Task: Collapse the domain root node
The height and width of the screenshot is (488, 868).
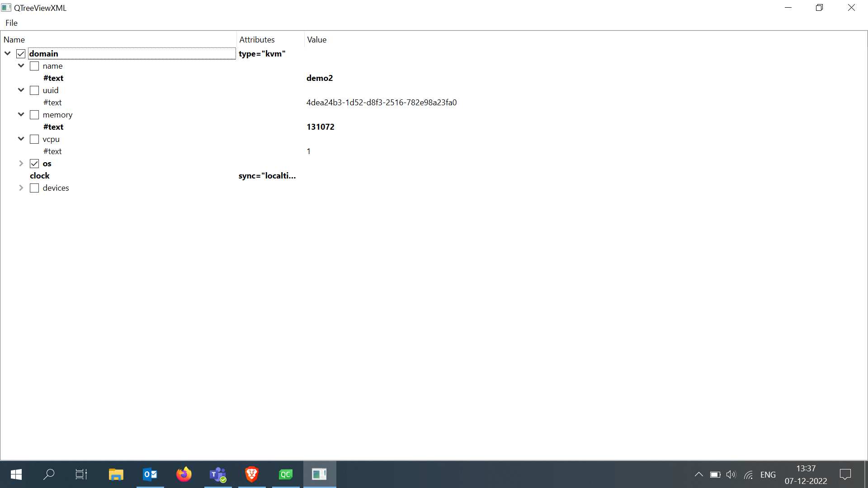Action: (8, 54)
